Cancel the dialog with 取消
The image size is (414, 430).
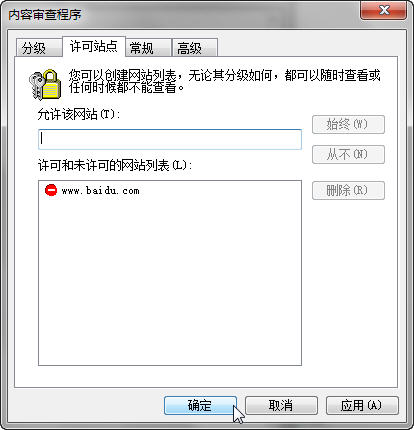281,405
